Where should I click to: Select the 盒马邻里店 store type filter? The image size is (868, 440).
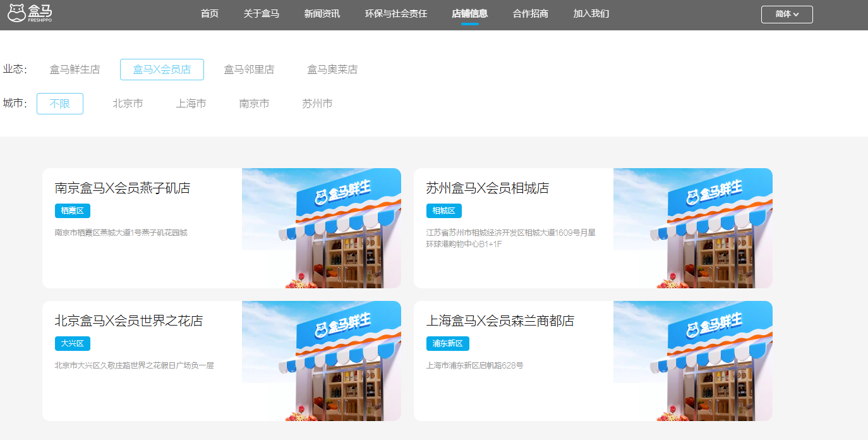click(249, 70)
